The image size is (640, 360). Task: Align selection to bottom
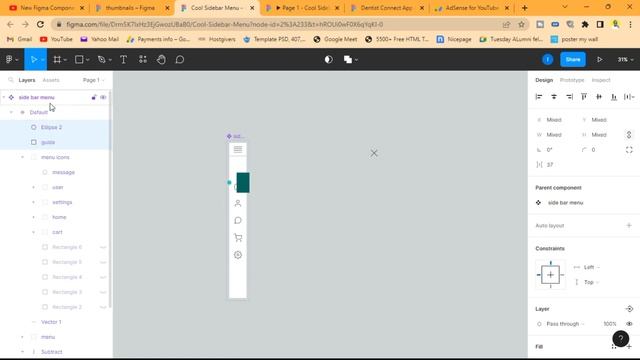(614, 97)
